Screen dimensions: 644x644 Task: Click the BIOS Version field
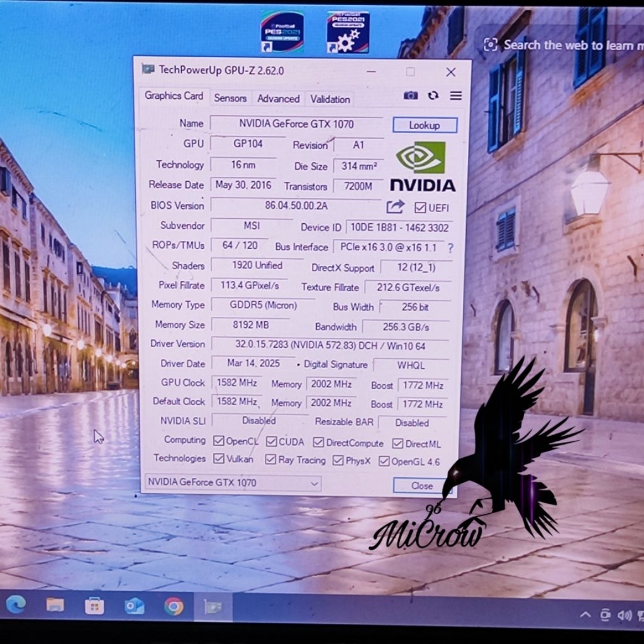pyautogui.click(x=296, y=206)
